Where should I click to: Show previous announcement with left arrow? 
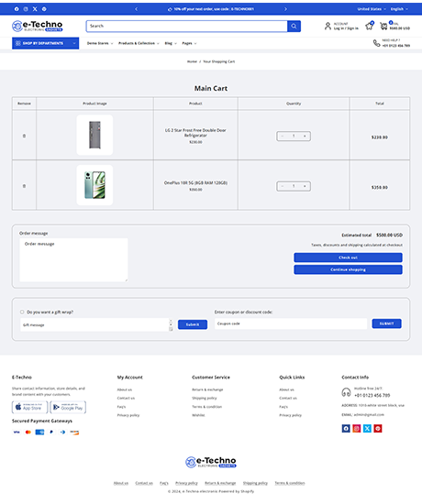tap(136, 9)
